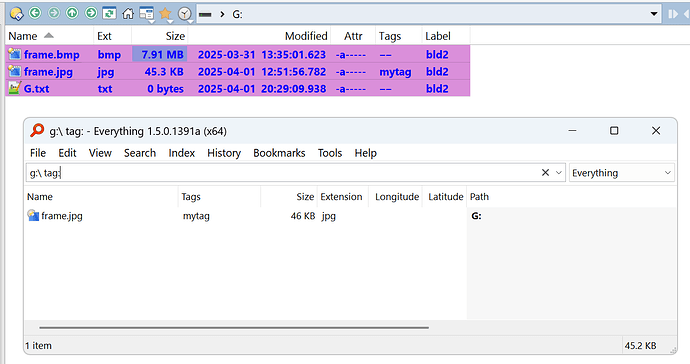The width and height of the screenshot is (690, 364).
Task: Click the drive icon in the address bar
Action: pyautogui.click(x=205, y=15)
